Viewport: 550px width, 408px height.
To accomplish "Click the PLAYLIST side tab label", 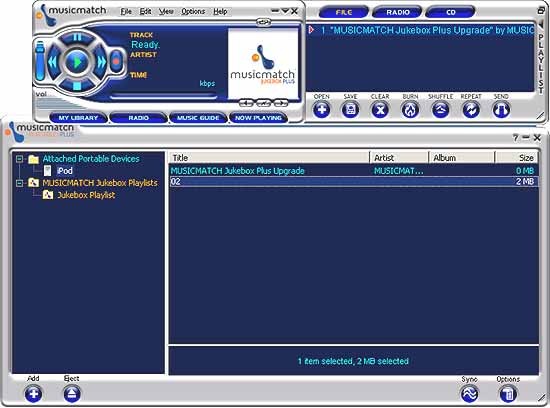I will (541, 63).
